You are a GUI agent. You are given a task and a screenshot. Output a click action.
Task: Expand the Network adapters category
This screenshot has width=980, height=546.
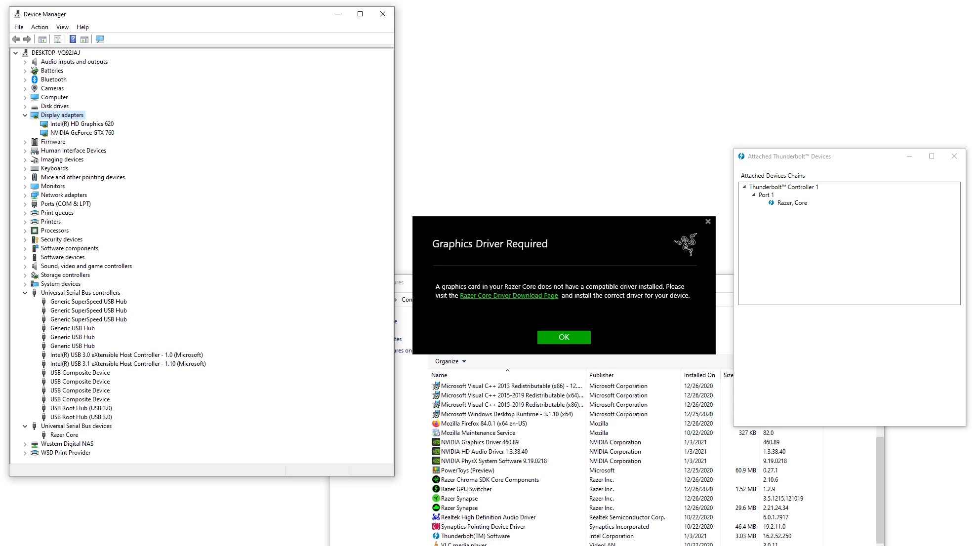tap(25, 195)
